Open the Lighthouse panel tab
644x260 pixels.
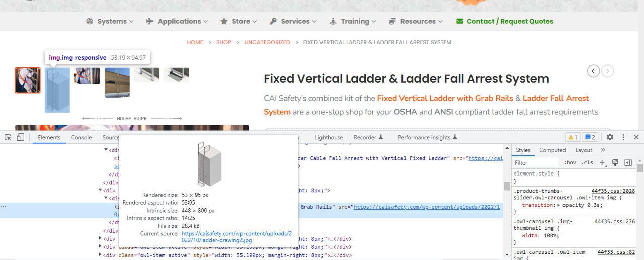pyautogui.click(x=329, y=137)
